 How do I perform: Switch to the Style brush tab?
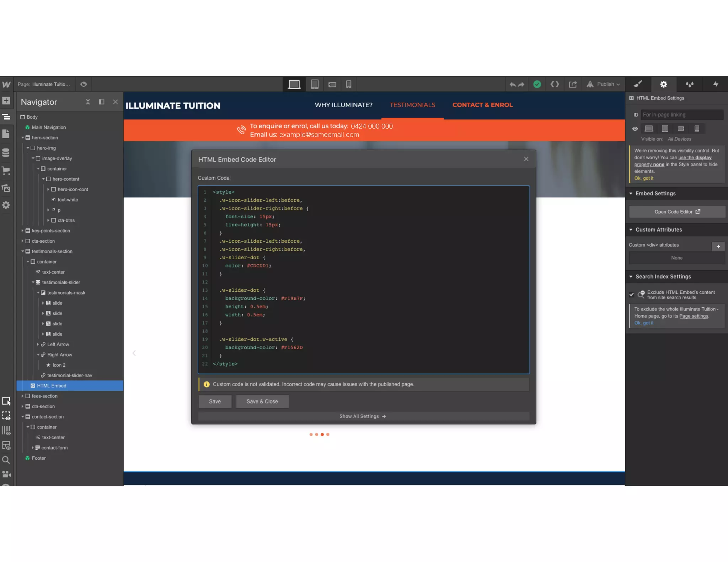click(638, 84)
